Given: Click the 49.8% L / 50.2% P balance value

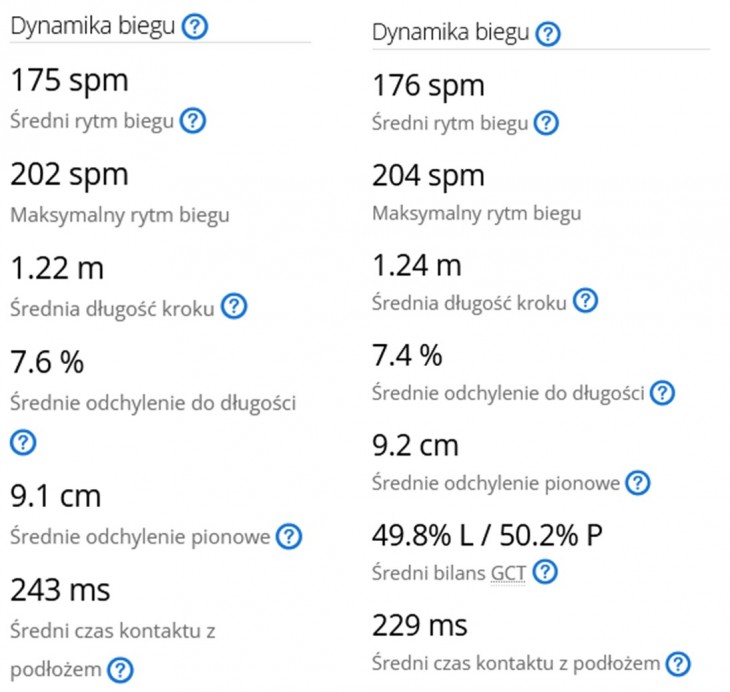Looking at the screenshot, I should point(487,535).
